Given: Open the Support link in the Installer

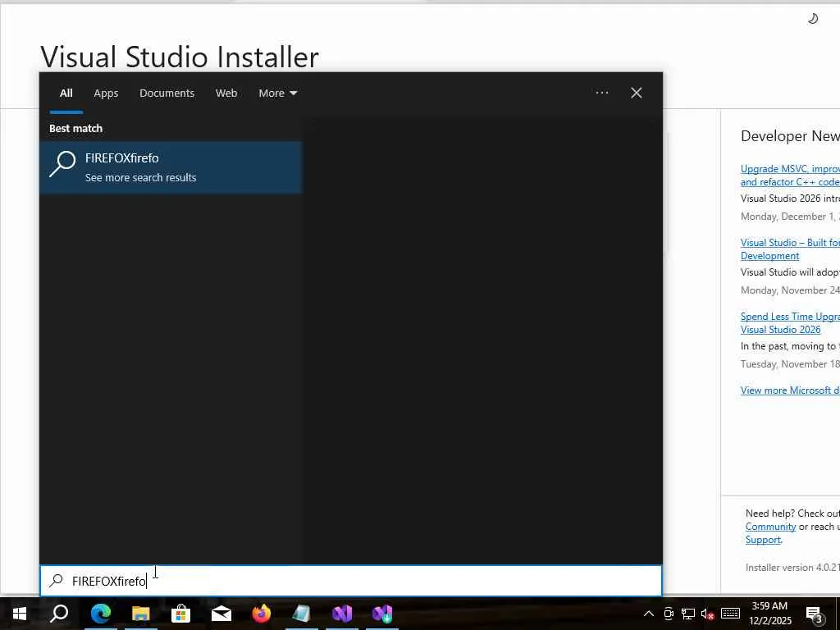Looking at the screenshot, I should point(763,540).
